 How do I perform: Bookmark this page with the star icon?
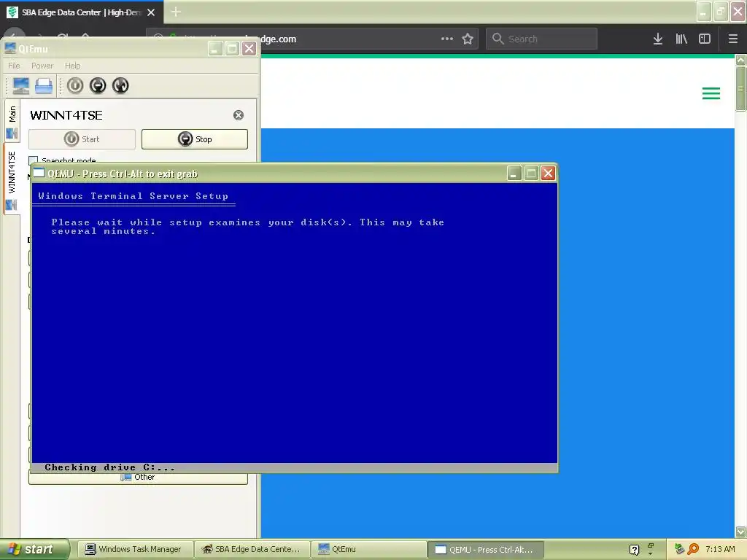point(468,39)
